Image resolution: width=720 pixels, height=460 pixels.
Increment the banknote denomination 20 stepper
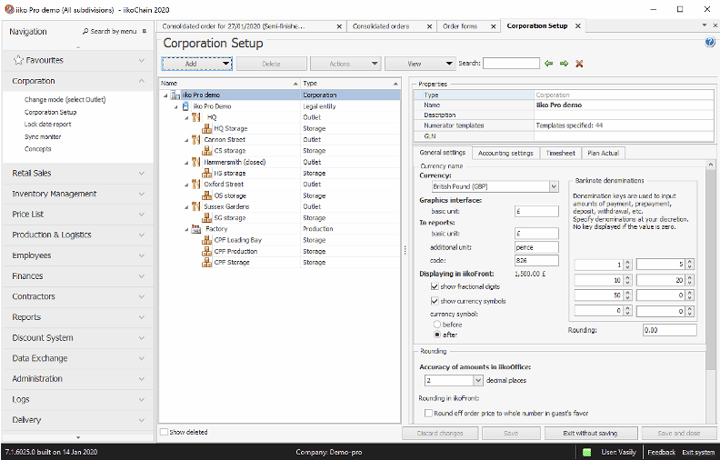(689, 278)
